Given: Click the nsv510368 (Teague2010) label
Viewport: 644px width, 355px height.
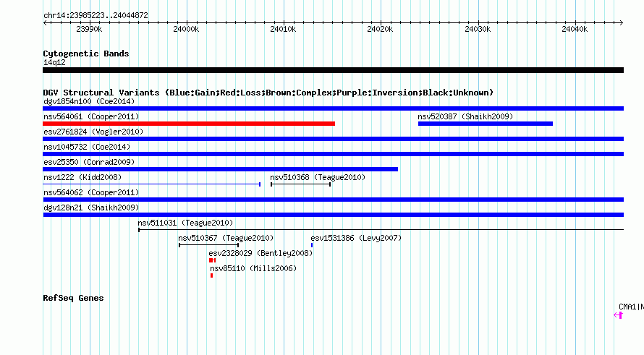Looking at the screenshot, I should [318, 177].
